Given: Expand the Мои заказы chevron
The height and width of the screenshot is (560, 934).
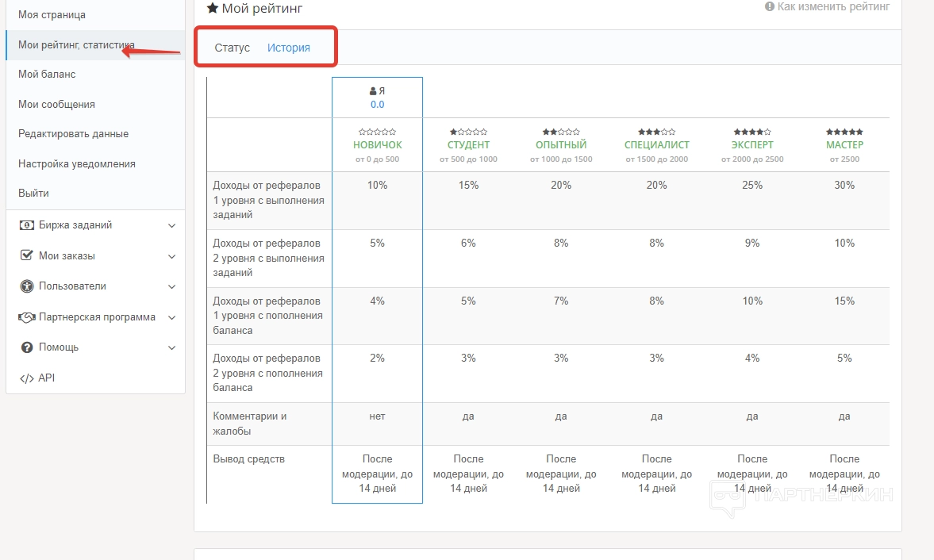Looking at the screenshot, I should point(172,257).
